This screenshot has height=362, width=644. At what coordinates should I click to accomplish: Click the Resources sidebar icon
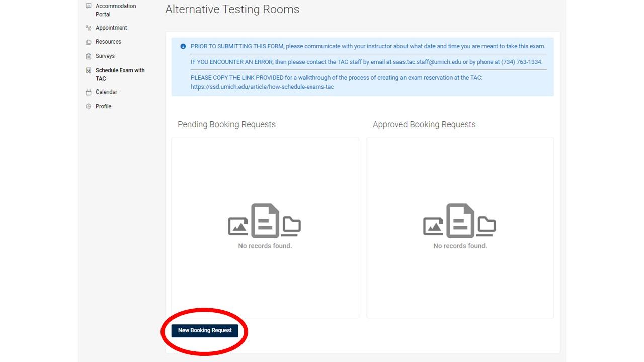tap(89, 42)
